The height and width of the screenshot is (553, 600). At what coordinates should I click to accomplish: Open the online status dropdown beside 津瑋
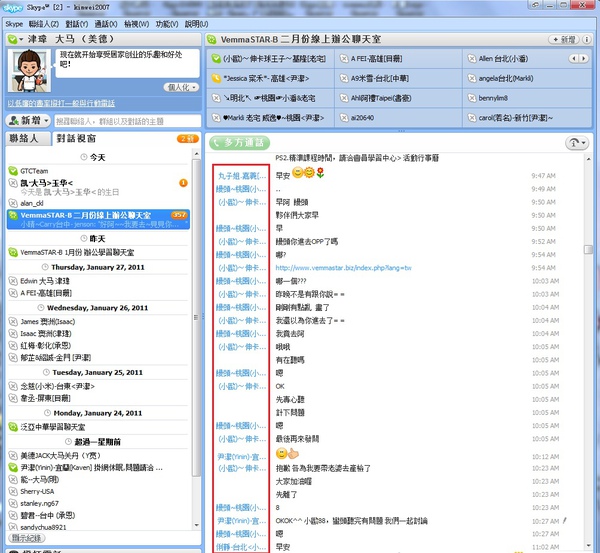[x=15, y=39]
